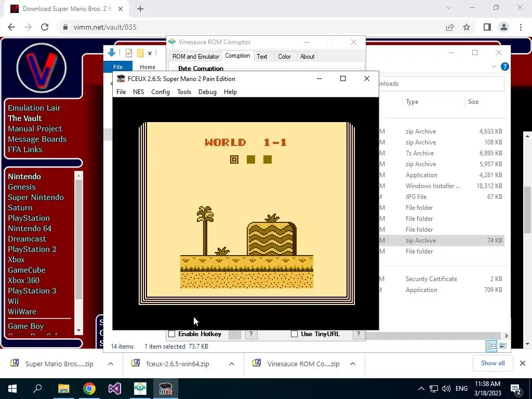Click Chrome address bar URL

[105, 27]
